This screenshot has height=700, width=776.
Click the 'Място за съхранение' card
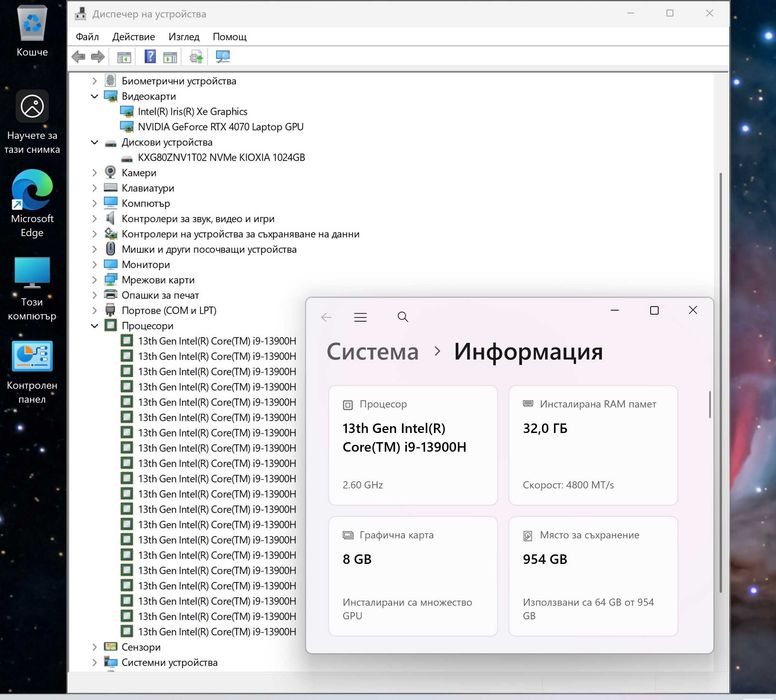(593, 576)
